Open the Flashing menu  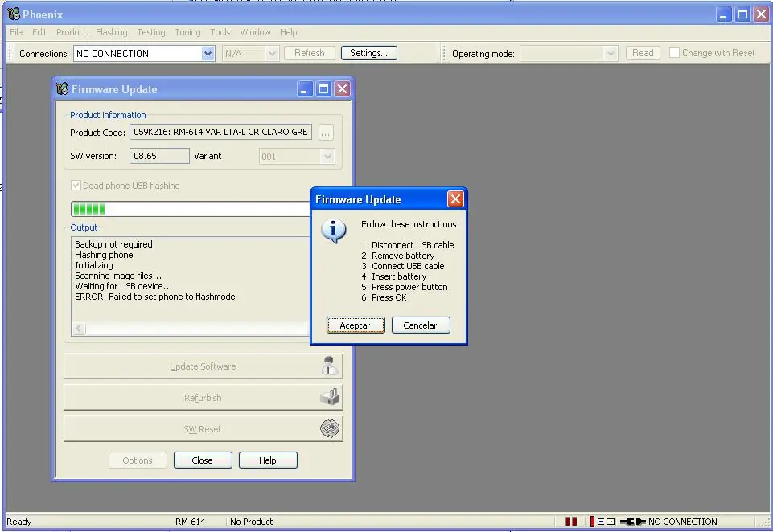tap(112, 32)
